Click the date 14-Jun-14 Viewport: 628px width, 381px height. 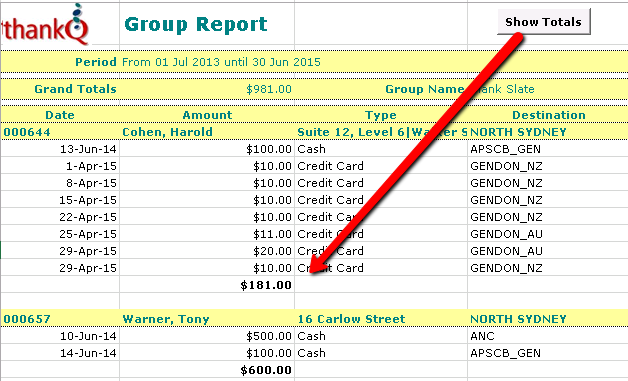coord(88,353)
